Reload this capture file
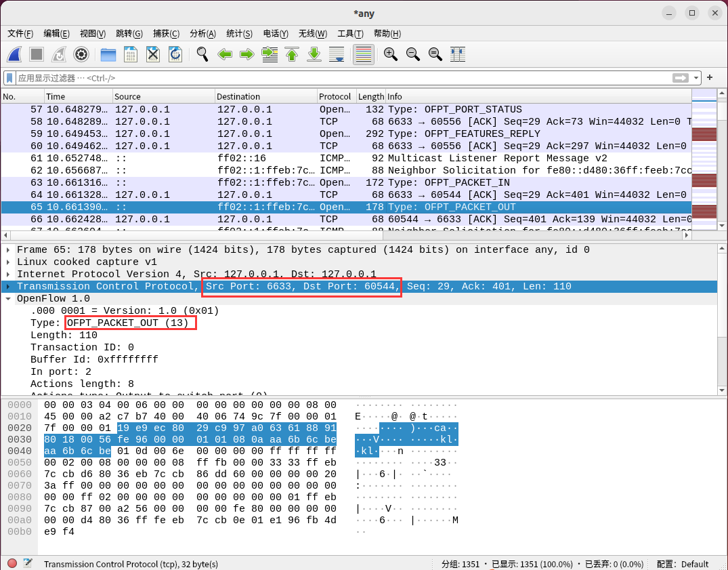Viewport: 728px width, 570px height. [175, 54]
